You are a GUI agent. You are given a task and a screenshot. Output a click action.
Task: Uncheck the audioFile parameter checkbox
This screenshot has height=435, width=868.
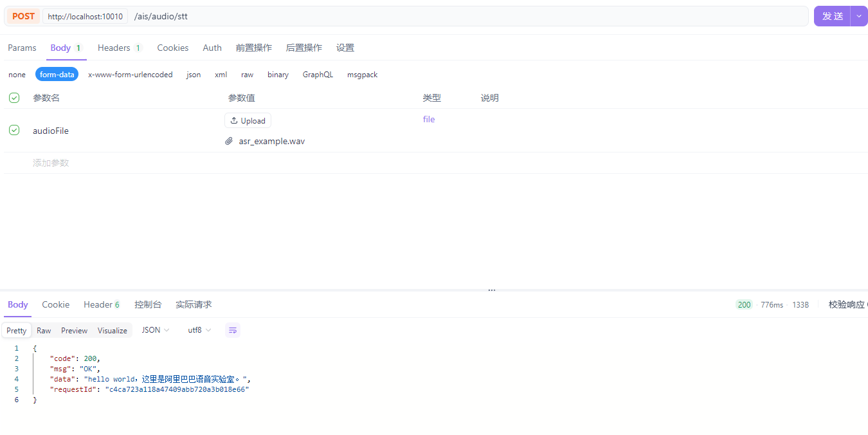[x=14, y=130]
